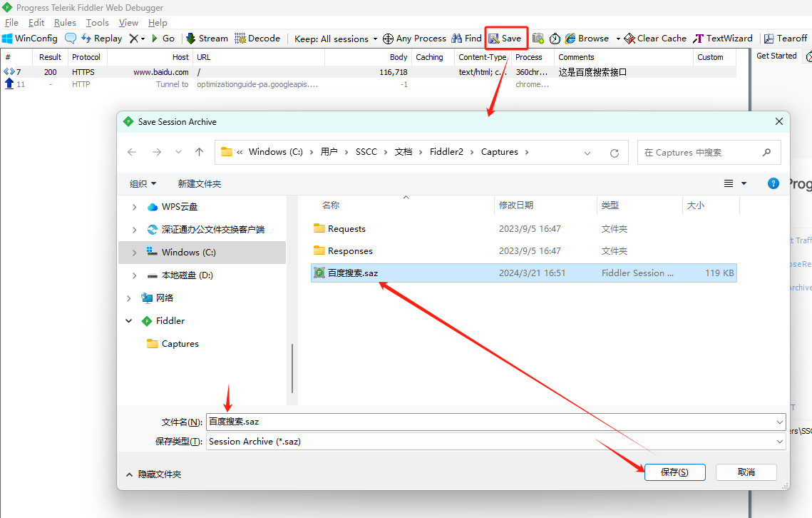Viewport: 812px width, 518px height.
Task: Expand the 网络 tree node
Action: coord(128,298)
